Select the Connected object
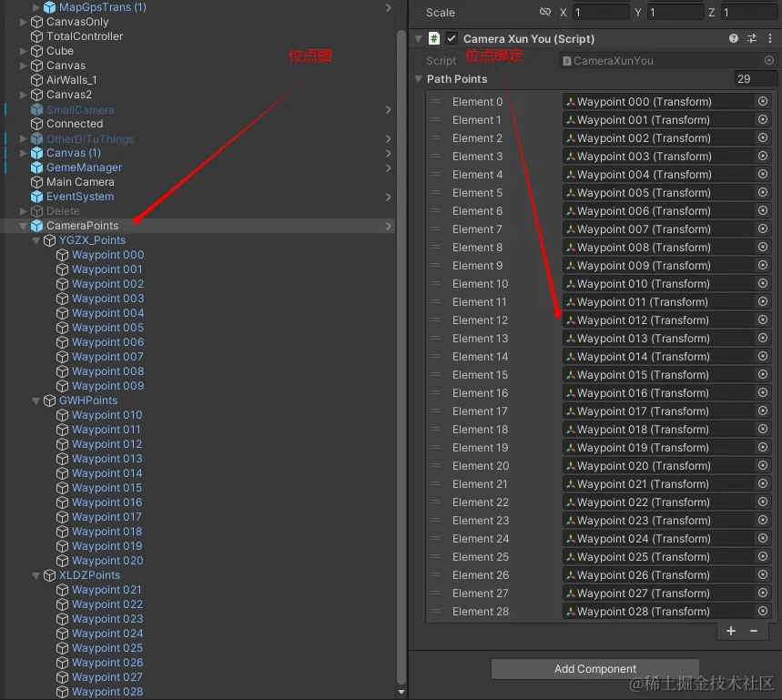 [x=75, y=124]
